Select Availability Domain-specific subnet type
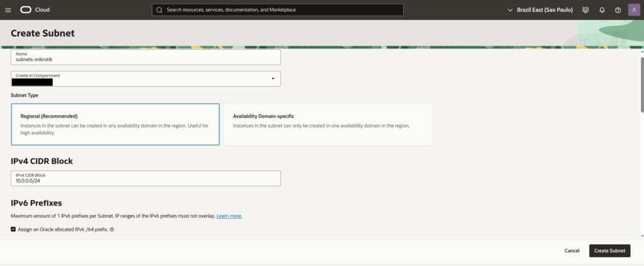Screen dimensions: 644x266 [327, 125]
